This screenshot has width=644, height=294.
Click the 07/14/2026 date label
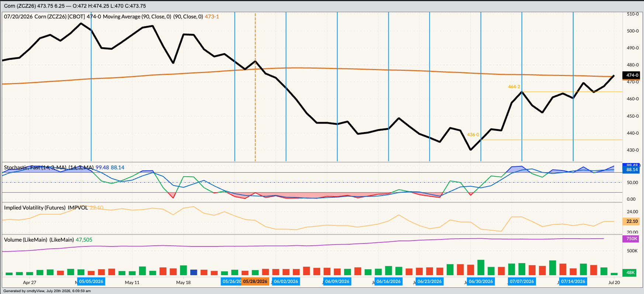tap(573, 281)
